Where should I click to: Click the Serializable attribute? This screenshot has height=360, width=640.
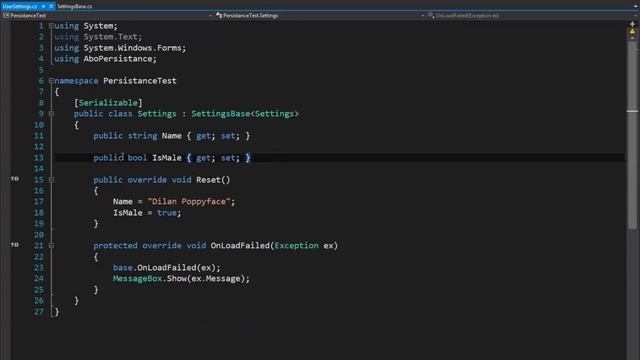click(x=108, y=103)
